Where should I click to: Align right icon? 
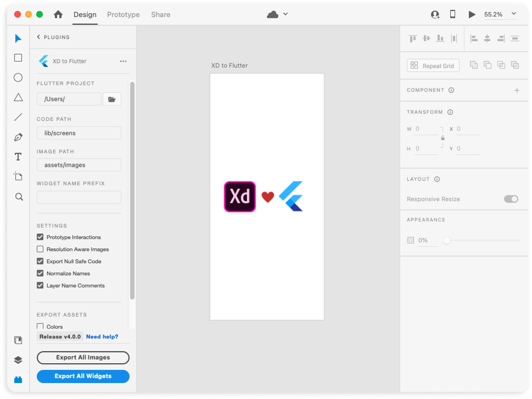point(501,38)
